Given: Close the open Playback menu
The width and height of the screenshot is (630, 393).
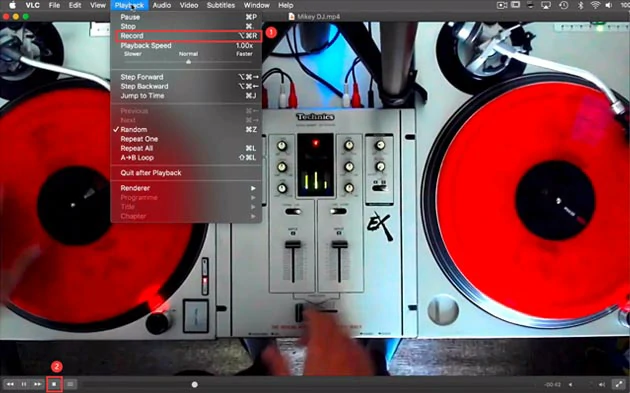Looking at the screenshot, I should pyautogui.click(x=129, y=5).
